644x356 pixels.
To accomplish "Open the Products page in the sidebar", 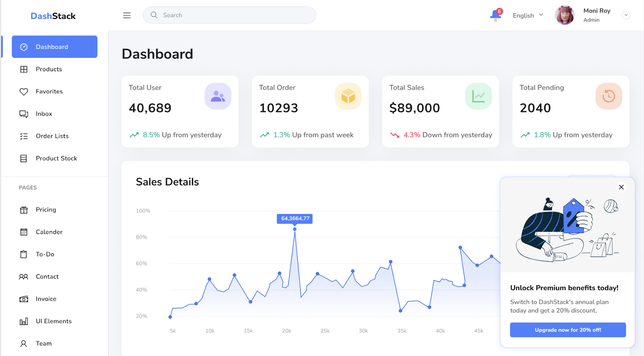I will 49,69.
